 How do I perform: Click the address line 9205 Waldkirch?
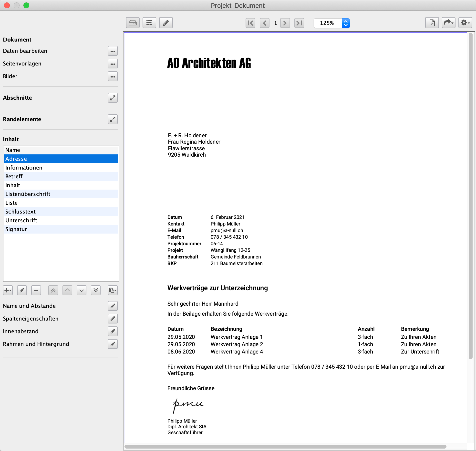pos(187,155)
